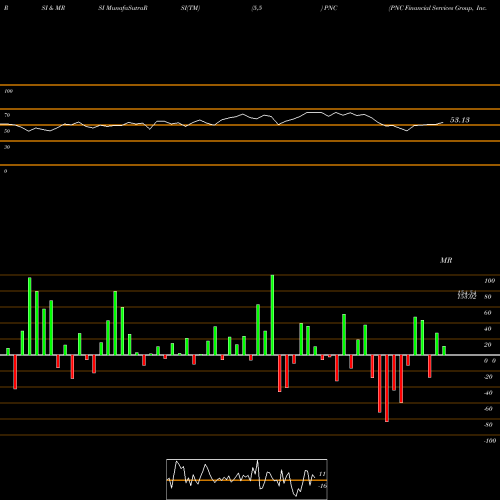The image size is (500, 500).
Task: Click the RSI 70 axis label
Action: (x=7, y=115)
